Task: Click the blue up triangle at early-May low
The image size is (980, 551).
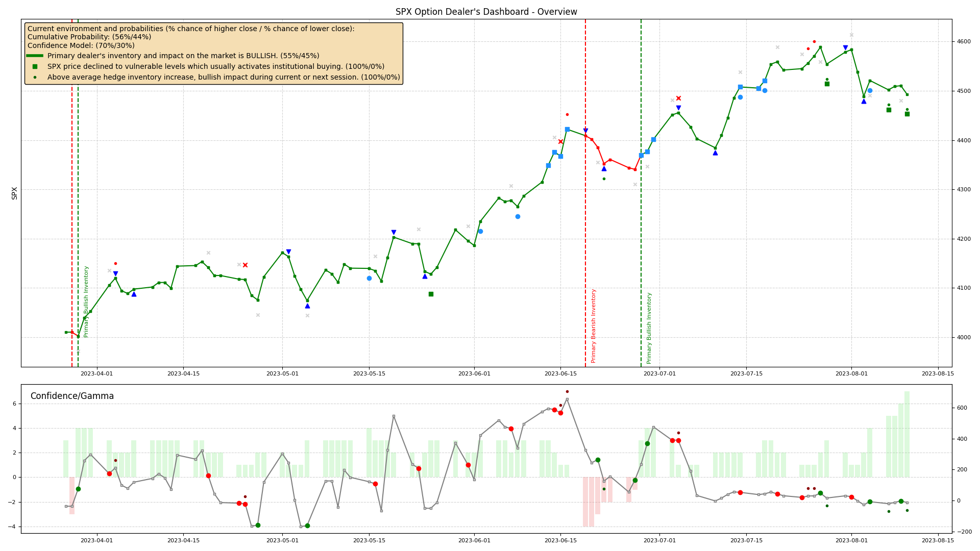Action: pos(307,306)
